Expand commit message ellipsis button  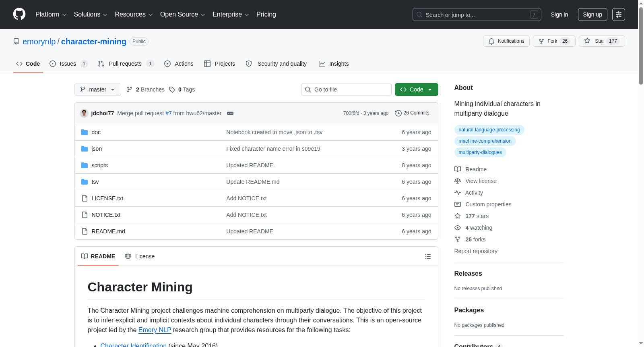coord(230,113)
